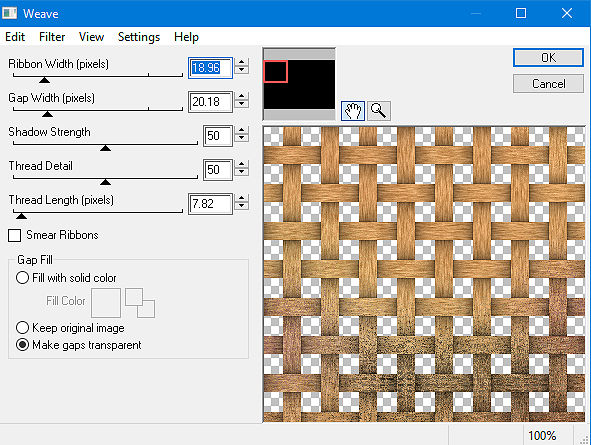The image size is (591, 445).
Task: Select Fill with solid color option
Action: (22, 278)
